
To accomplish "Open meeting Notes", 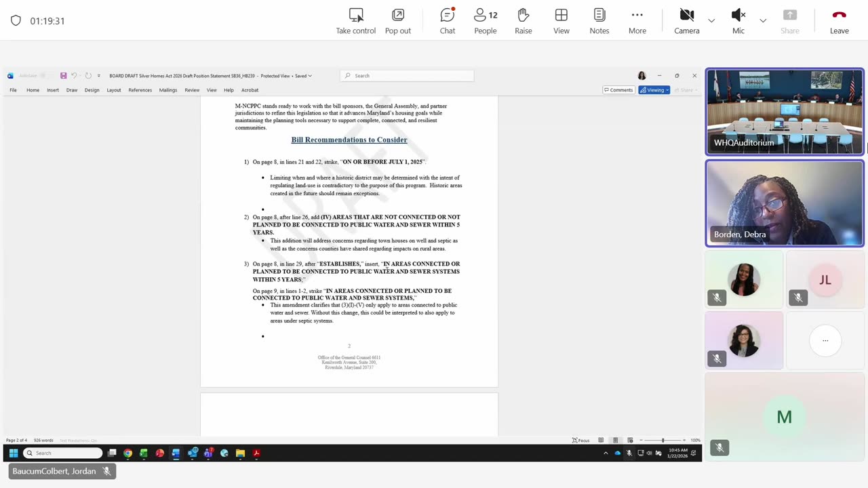I will pyautogui.click(x=599, y=21).
